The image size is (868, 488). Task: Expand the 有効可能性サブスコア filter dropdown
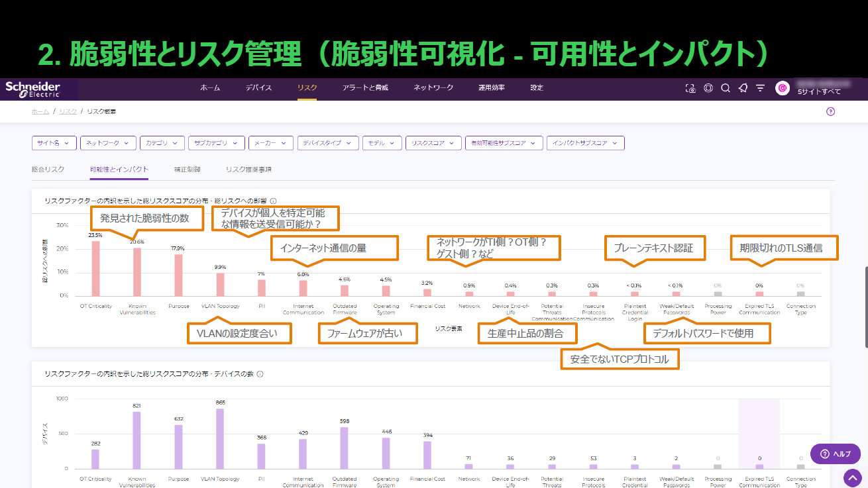click(504, 143)
